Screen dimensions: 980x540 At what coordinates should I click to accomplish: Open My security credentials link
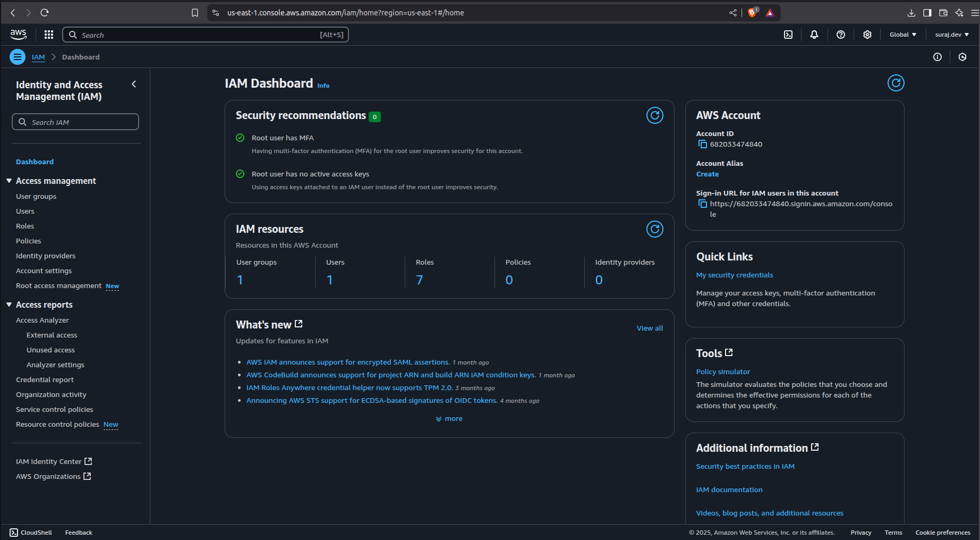coord(735,275)
